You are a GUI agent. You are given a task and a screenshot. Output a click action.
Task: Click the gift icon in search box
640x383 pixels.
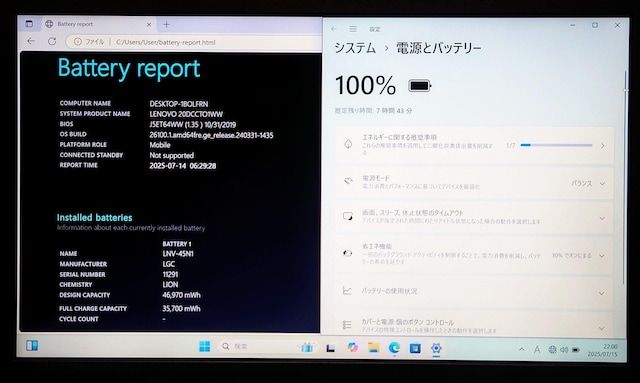coord(307,347)
